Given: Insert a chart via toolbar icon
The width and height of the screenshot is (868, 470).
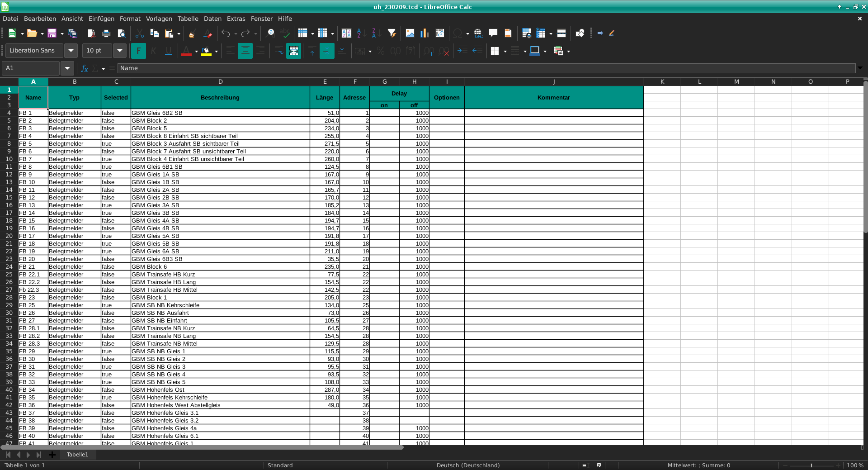Looking at the screenshot, I should [x=425, y=33].
